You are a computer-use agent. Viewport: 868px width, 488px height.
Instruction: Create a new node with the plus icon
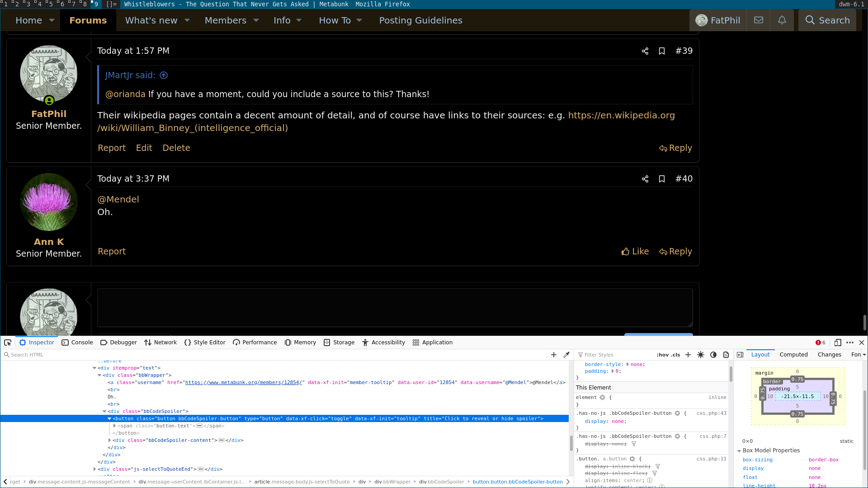tap(553, 355)
